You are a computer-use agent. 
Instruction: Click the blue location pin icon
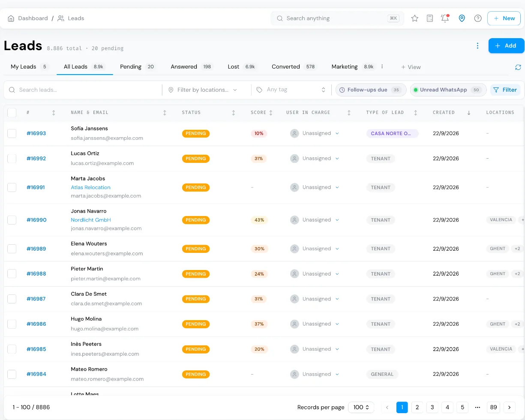tap(462, 18)
